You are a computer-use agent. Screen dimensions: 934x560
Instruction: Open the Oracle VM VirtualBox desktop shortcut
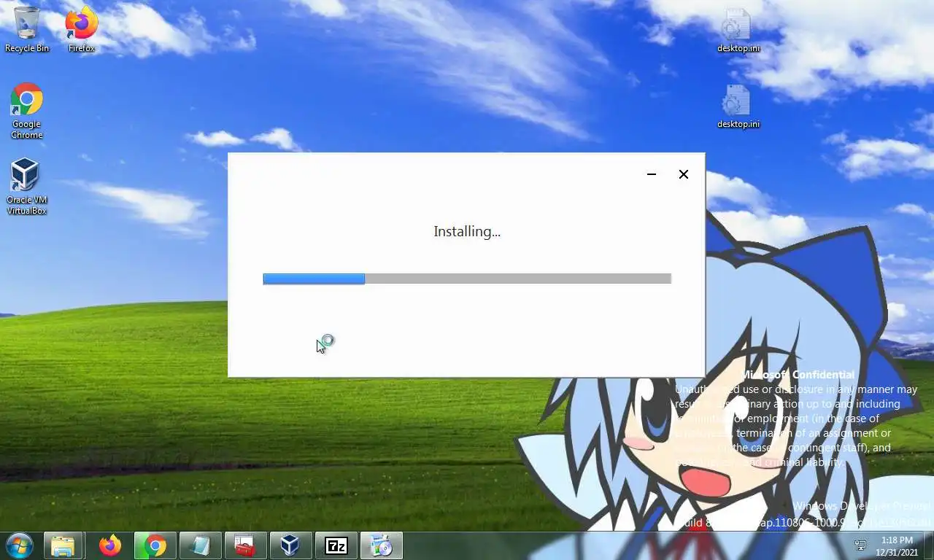pyautogui.click(x=27, y=187)
